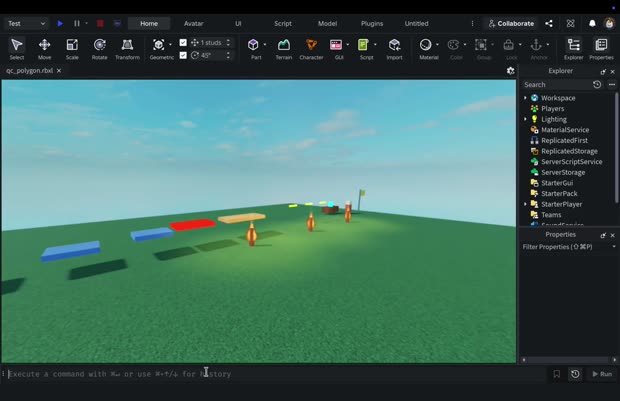Click the Properties horizontal scrollbar

pyautogui.click(x=569, y=359)
